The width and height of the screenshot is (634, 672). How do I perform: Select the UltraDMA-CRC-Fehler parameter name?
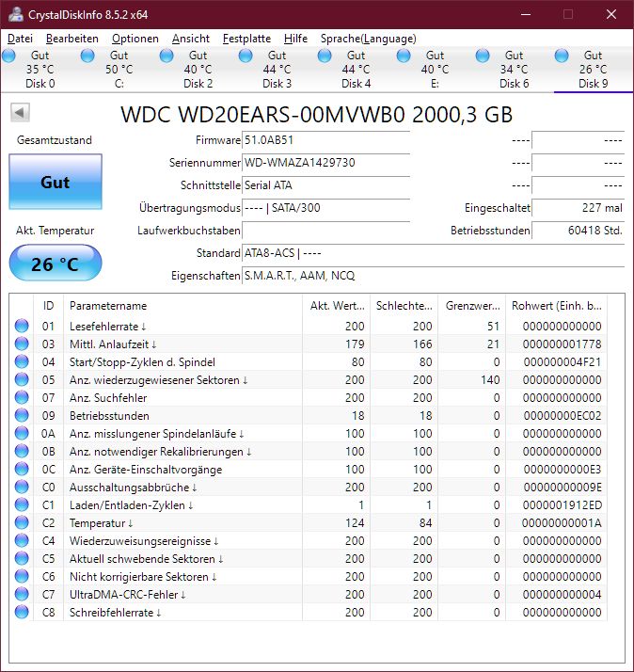coord(128,595)
